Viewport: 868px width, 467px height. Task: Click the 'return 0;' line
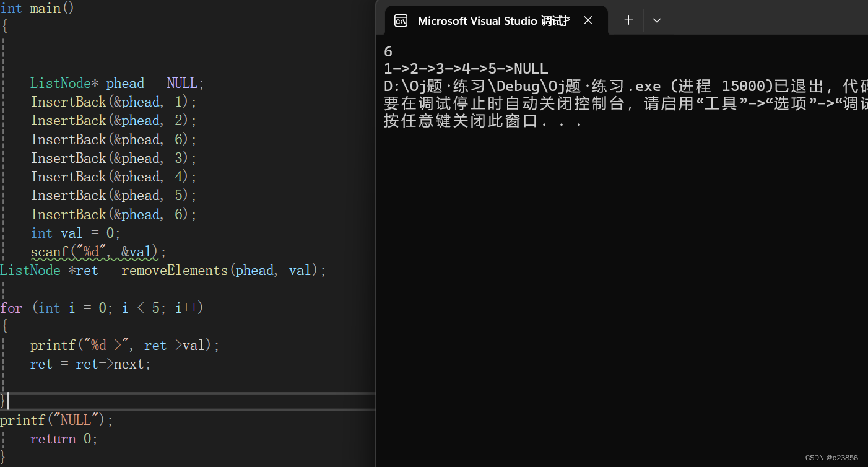click(64, 439)
